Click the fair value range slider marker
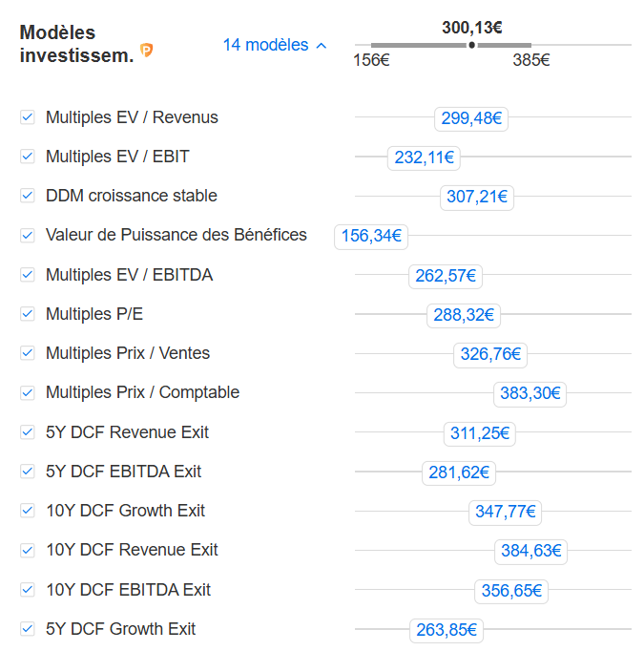Viewport: 644px width, 651px height. point(471,45)
